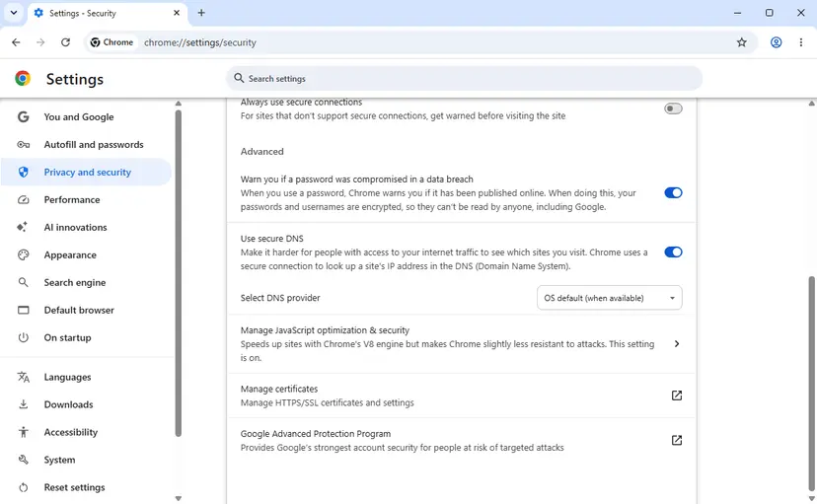Click the Search settings field
Screen dimensions: 817x504
point(464,79)
